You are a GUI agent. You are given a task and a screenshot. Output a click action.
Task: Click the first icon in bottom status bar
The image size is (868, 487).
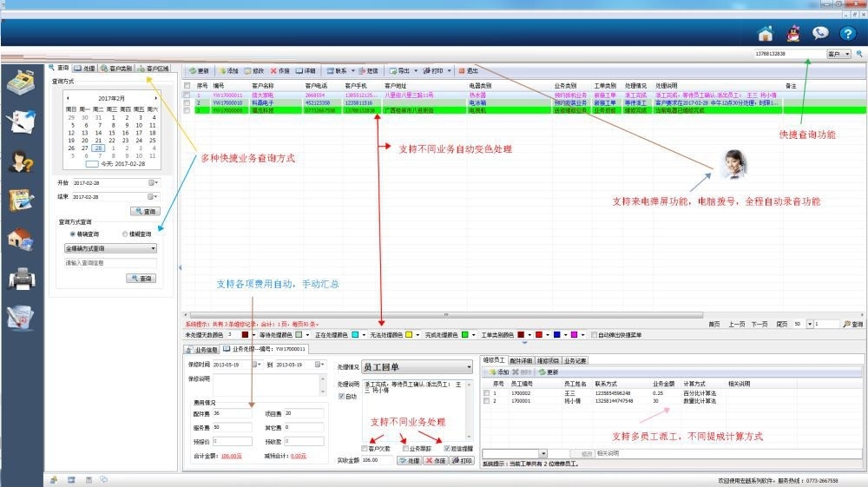(54, 480)
